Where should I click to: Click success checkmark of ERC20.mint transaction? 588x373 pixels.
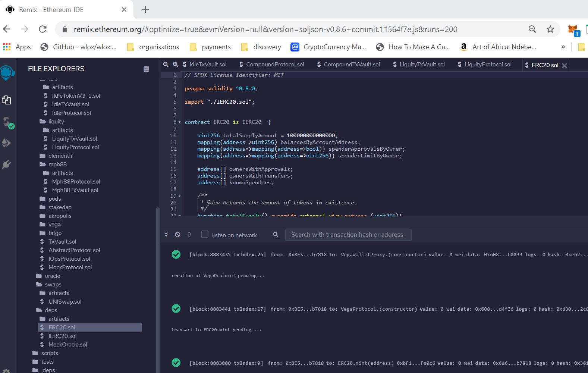tap(176, 363)
